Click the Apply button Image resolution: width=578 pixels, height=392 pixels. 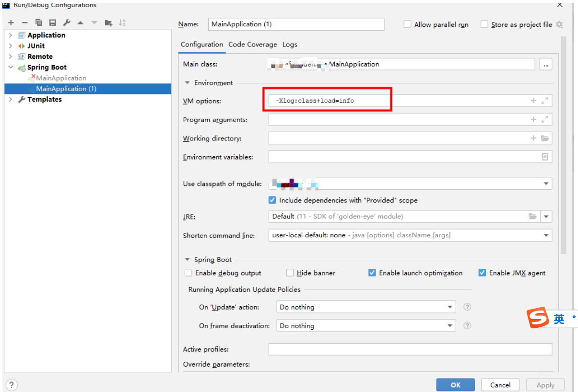coord(545,385)
